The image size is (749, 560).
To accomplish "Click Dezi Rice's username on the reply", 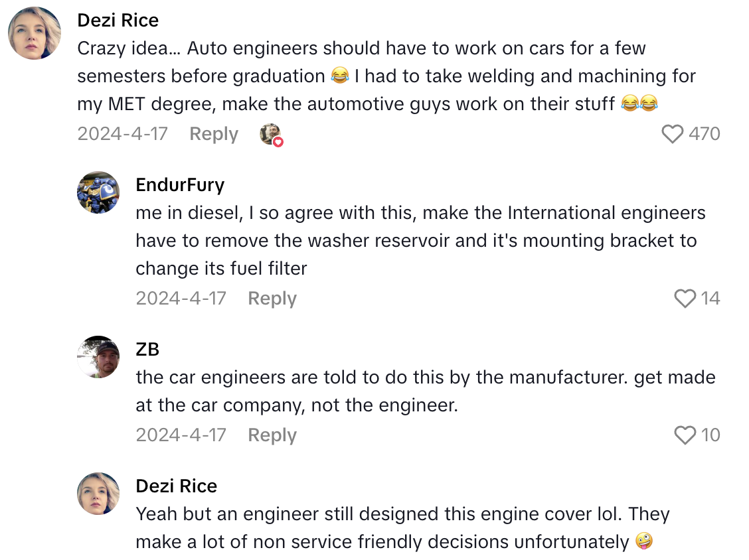I will pos(176,486).
